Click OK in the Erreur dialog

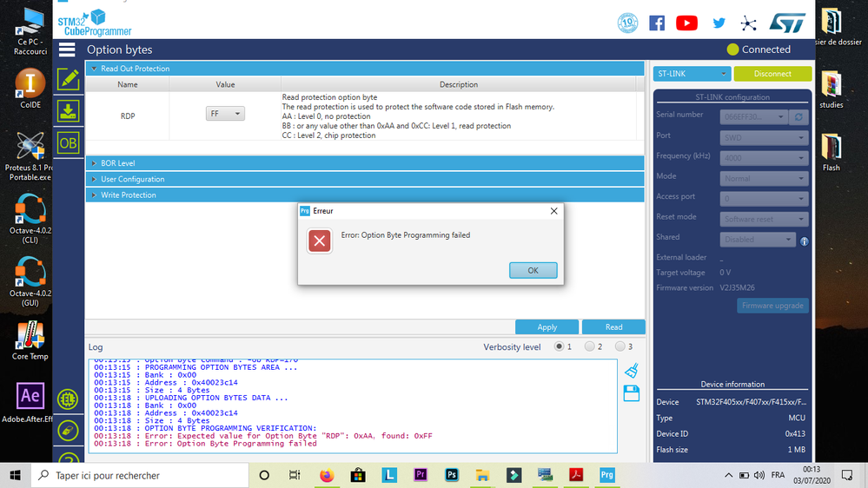533,271
